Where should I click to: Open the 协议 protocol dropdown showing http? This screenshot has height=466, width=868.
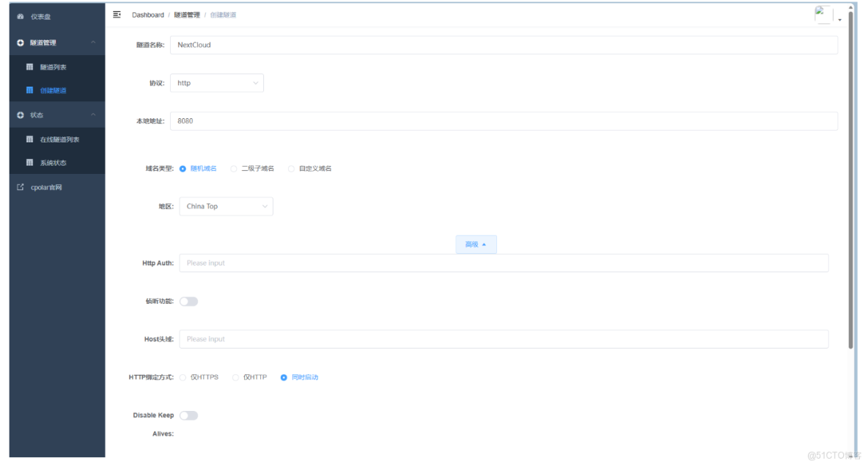tap(216, 83)
